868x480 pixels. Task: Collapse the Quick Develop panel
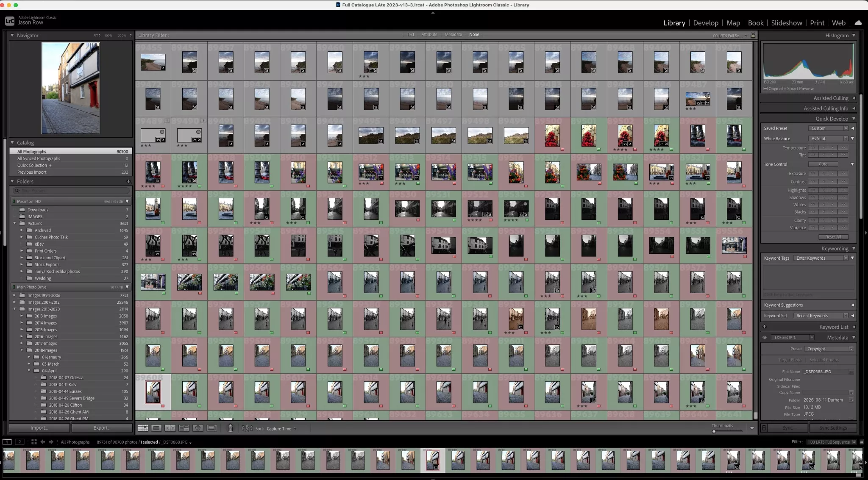click(x=854, y=119)
